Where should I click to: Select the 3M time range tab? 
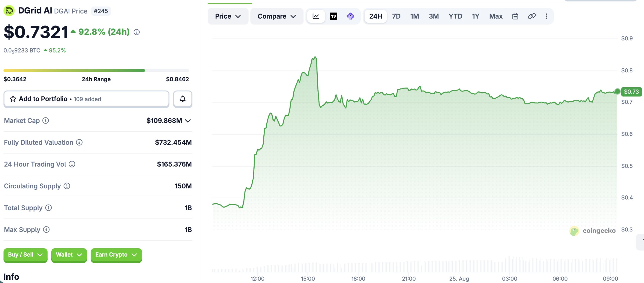(x=434, y=16)
